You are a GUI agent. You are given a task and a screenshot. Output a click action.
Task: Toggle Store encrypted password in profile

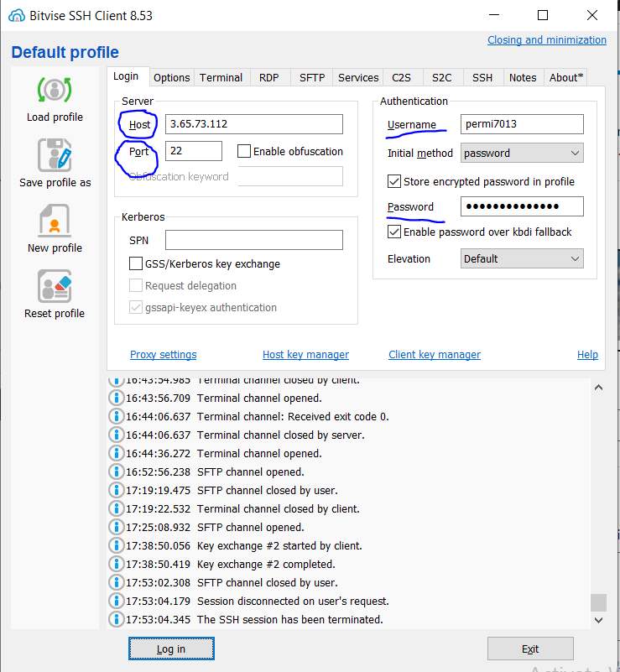click(393, 181)
